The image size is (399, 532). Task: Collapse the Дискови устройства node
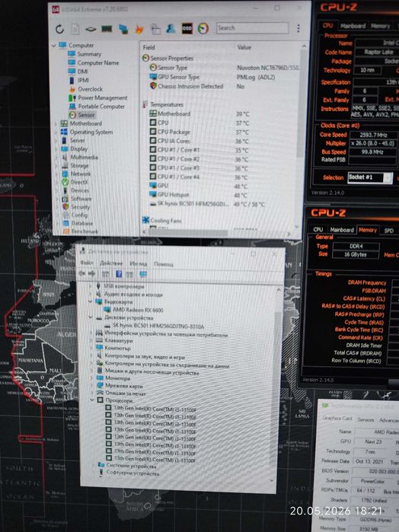(x=91, y=317)
